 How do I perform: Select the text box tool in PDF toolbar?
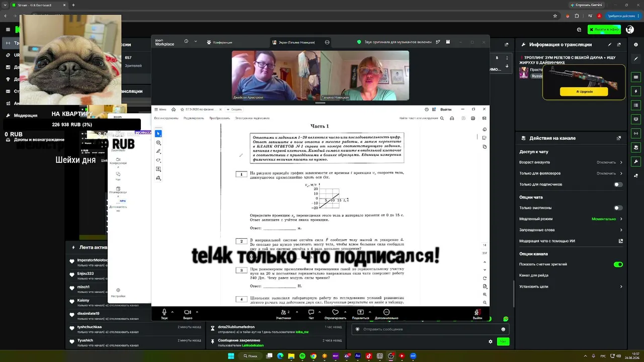[x=158, y=169]
